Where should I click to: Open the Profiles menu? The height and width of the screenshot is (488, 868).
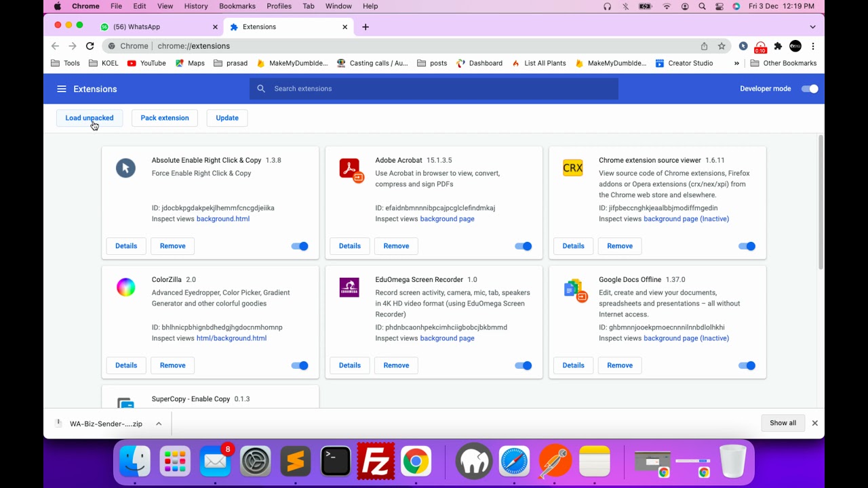coord(279,6)
